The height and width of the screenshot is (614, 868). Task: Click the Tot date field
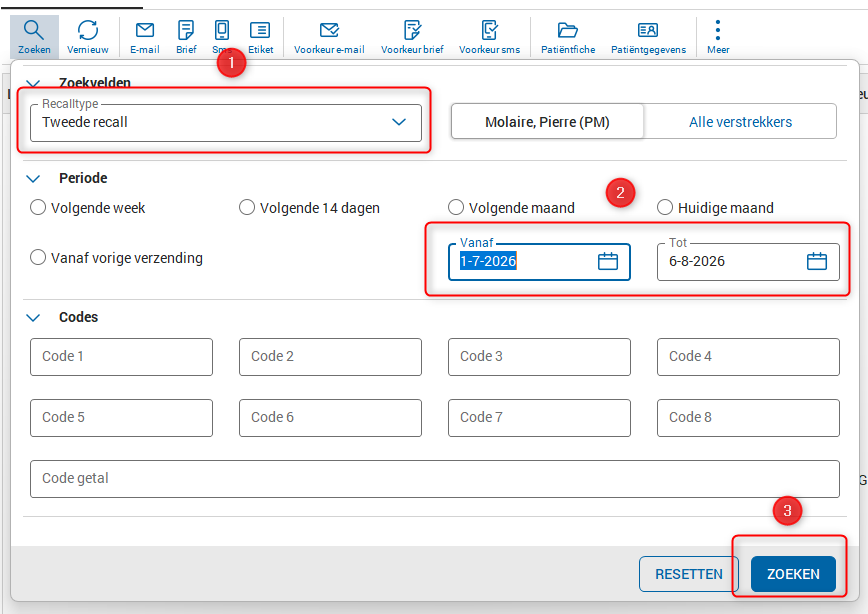pyautogui.click(x=748, y=262)
